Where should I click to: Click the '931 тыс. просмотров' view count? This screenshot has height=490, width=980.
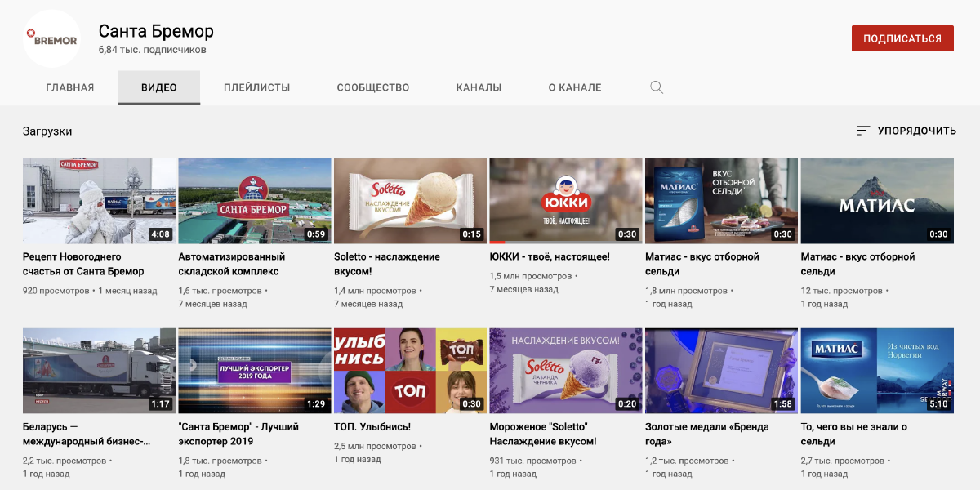533,461
